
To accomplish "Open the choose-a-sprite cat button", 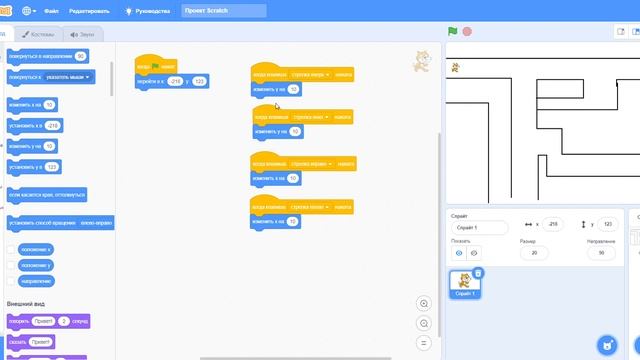I will [607, 345].
